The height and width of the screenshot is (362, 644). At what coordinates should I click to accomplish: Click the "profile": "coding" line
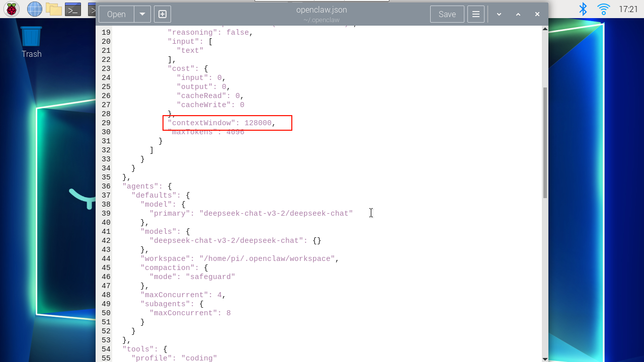click(174, 358)
